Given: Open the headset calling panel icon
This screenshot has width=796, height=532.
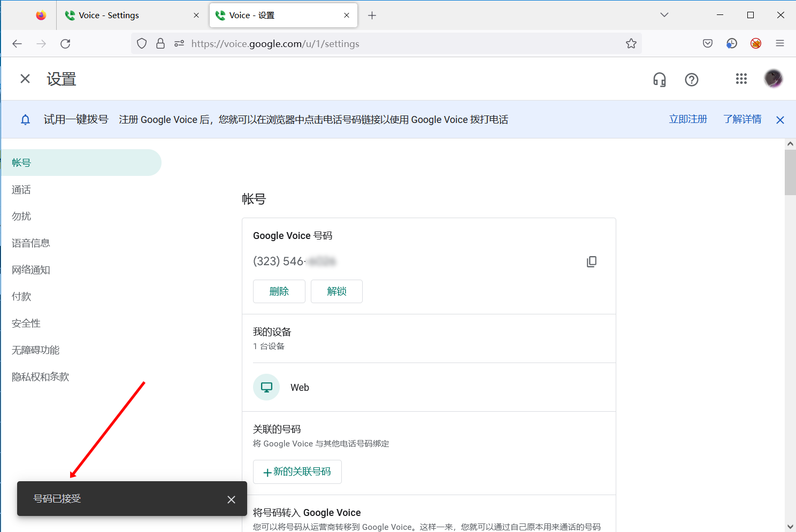Looking at the screenshot, I should pyautogui.click(x=660, y=80).
